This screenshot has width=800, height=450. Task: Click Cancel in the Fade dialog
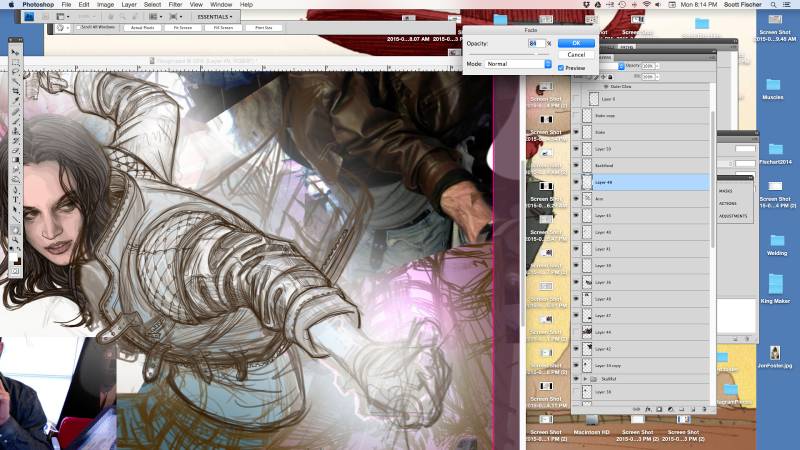[575, 55]
